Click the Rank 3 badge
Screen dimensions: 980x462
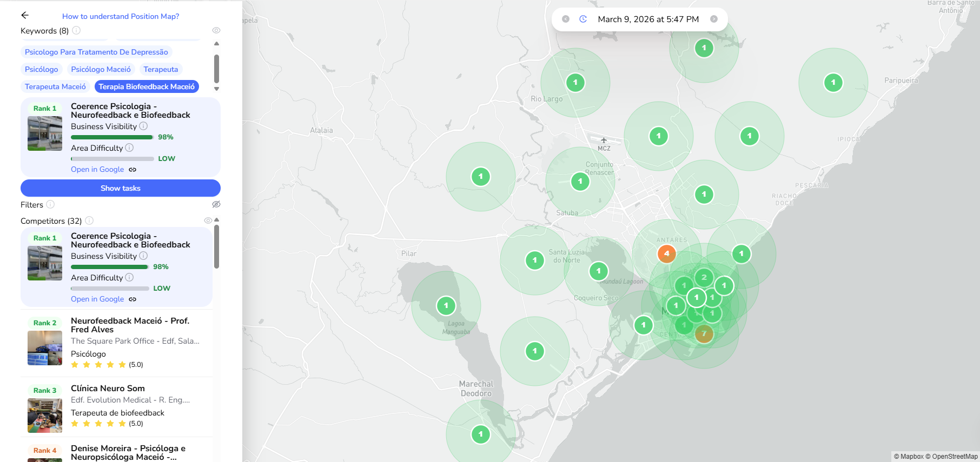click(x=45, y=390)
